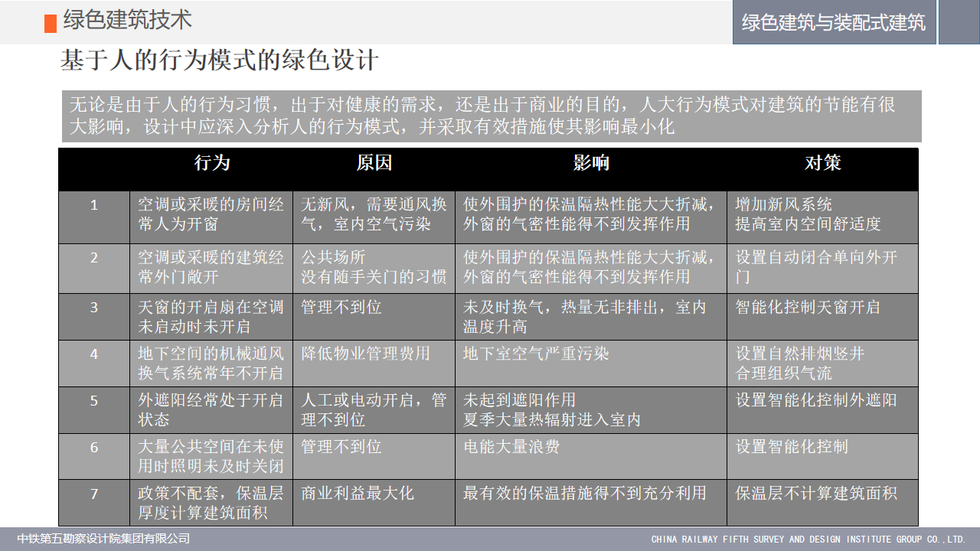Click row number 4 cell
Screen dimensions: 980x551
point(94,364)
